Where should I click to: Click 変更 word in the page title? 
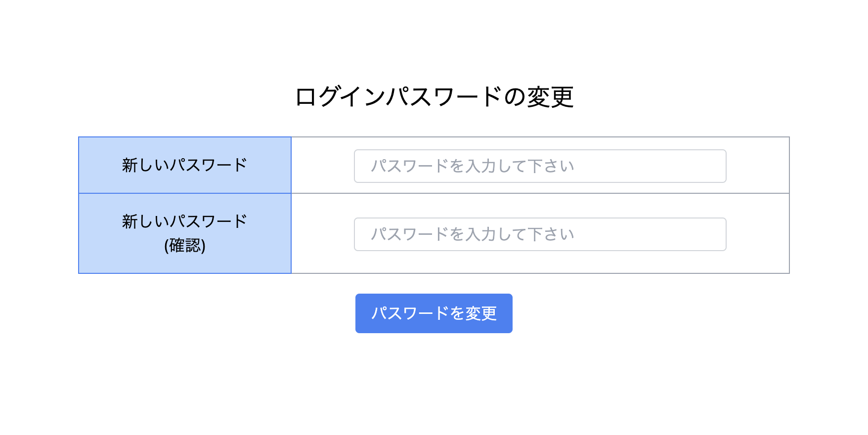[550, 96]
